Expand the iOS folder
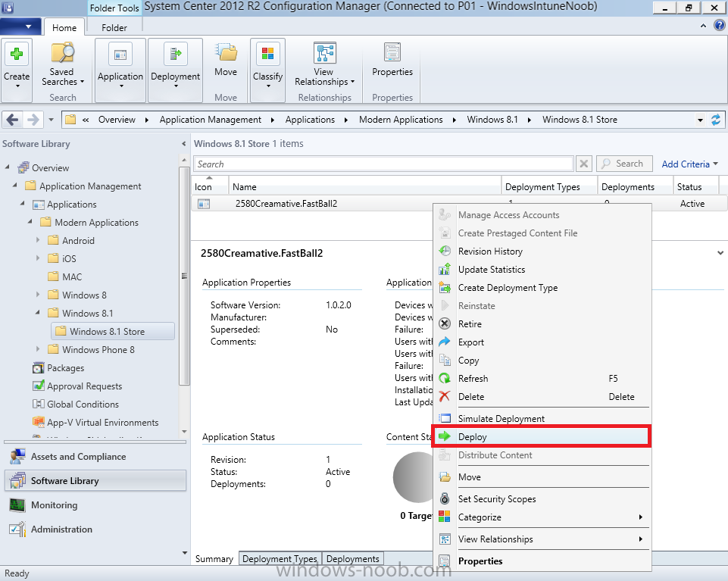Screen dimensions: 728x581 pyautogui.click(x=38, y=258)
